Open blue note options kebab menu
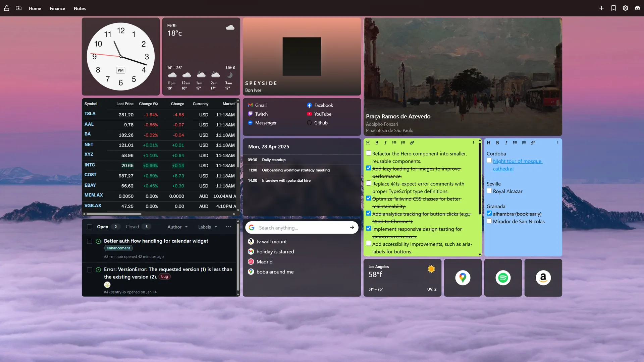The height and width of the screenshot is (362, 644). pyautogui.click(x=558, y=143)
